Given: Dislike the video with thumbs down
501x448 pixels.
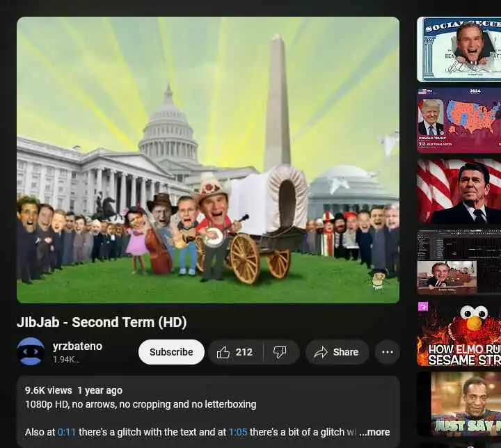Looking at the screenshot, I should (x=280, y=352).
